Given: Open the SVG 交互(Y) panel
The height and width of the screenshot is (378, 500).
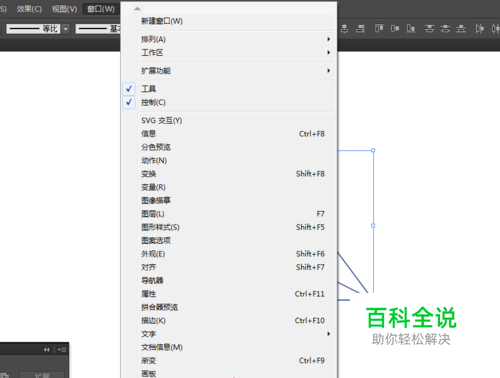Looking at the screenshot, I should click(230, 120).
